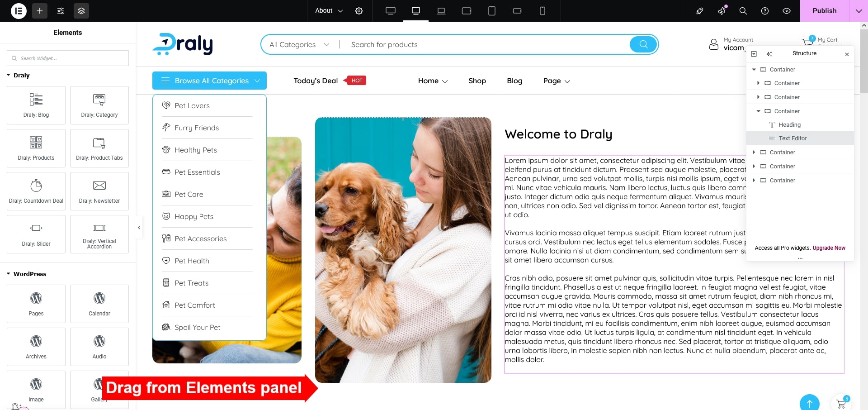Click the Upgrade Now link
The height and width of the screenshot is (410, 868).
coord(829,248)
